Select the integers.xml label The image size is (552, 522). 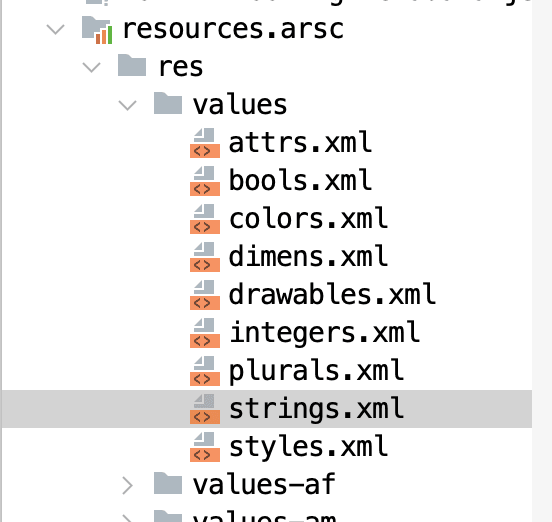click(x=325, y=333)
